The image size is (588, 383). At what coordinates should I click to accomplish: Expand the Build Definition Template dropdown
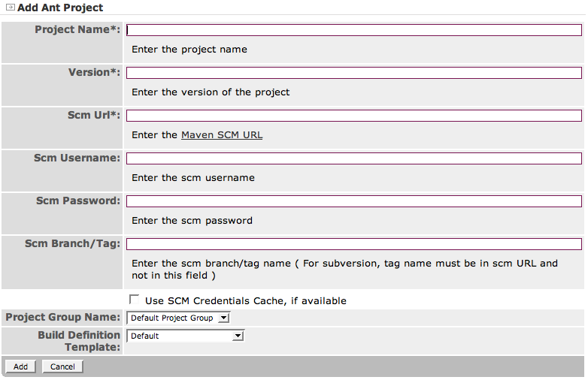point(186,336)
